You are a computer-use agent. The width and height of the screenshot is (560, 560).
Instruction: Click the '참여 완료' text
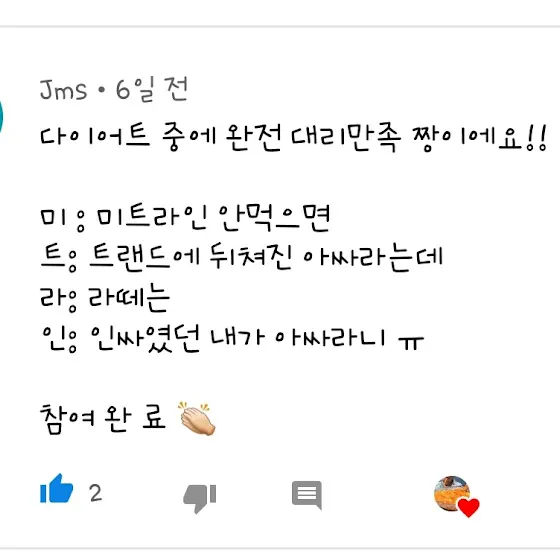102,419
